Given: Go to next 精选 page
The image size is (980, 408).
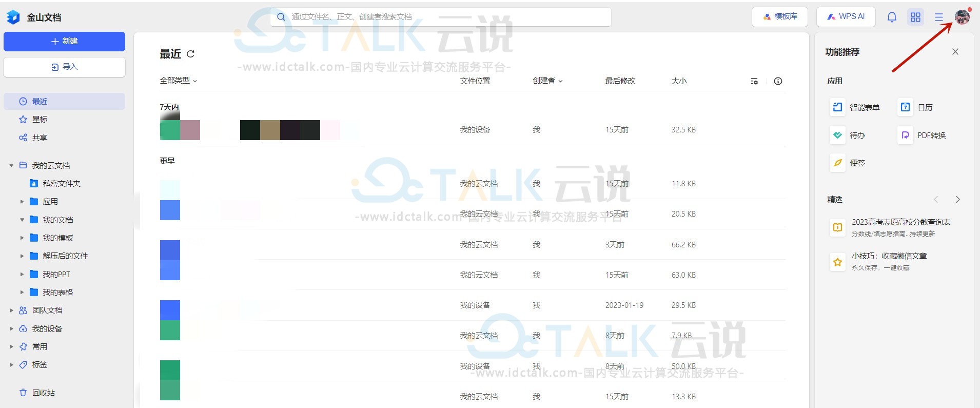Looking at the screenshot, I should click(957, 199).
